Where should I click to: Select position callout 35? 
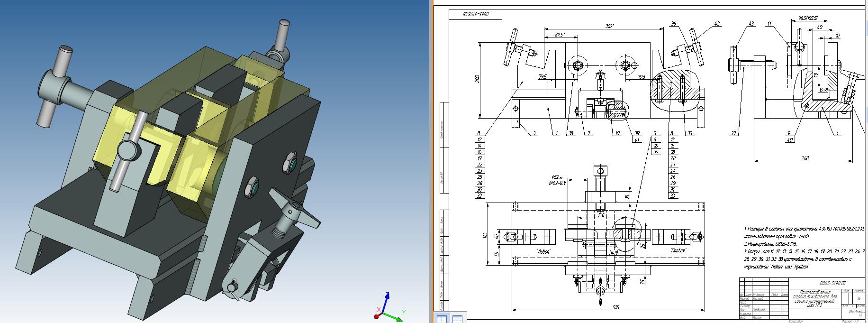690,133
